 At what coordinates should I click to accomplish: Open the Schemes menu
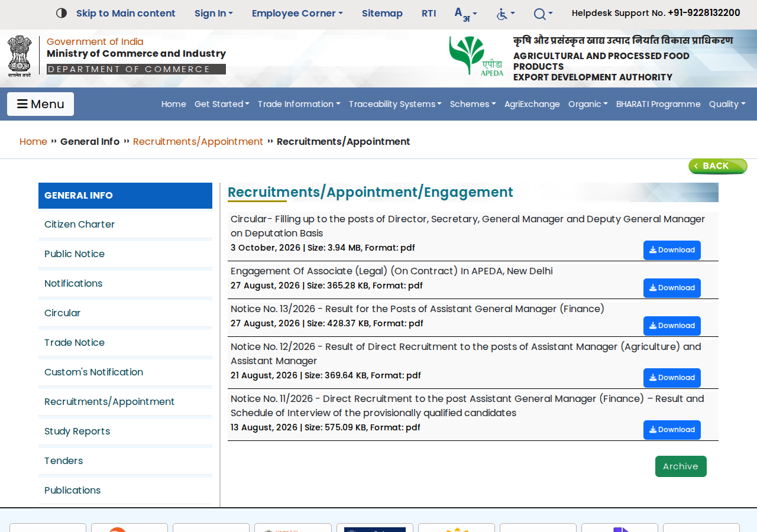(x=473, y=104)
